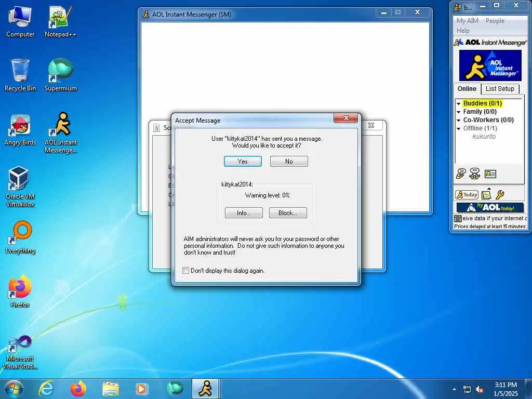This screenshot has width=532, height=399.
Task: Decline the message with No
Action: pyautogui.click(x=289, y=162)
